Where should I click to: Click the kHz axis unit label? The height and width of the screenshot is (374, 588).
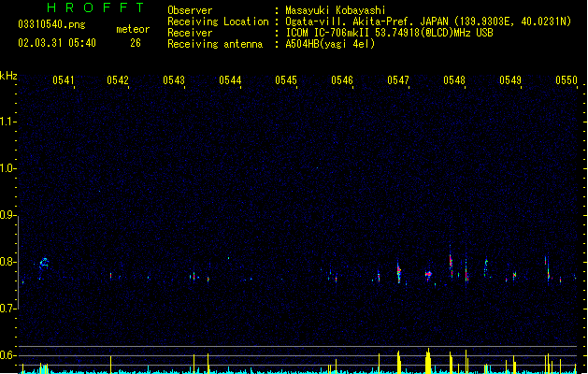tap(8, 76)
